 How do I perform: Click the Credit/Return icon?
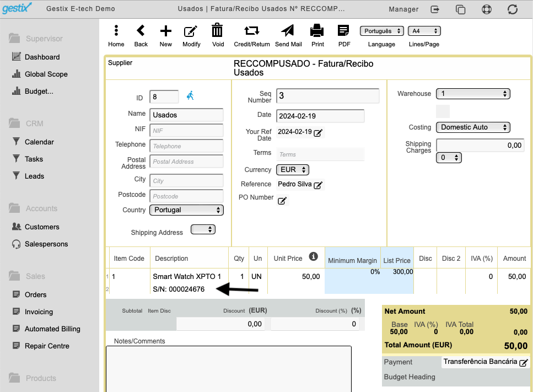click(252, 31)
